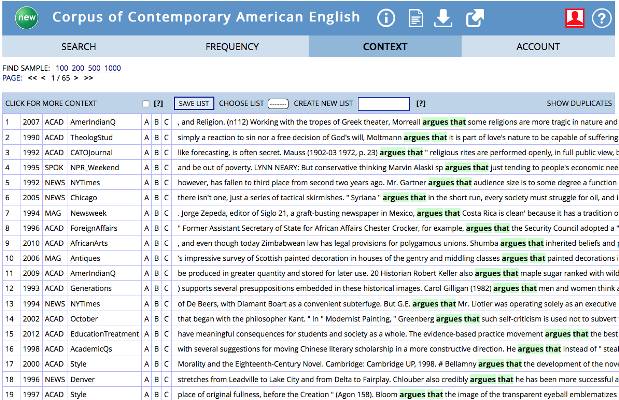
Task: Open source EducationTreatment in row 15
Action: click(x=105, y=334)
